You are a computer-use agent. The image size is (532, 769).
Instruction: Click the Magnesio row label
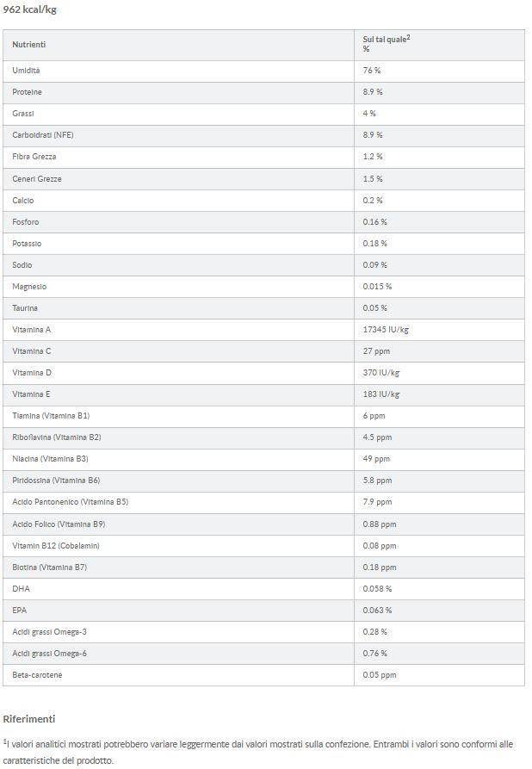[29, 286]
